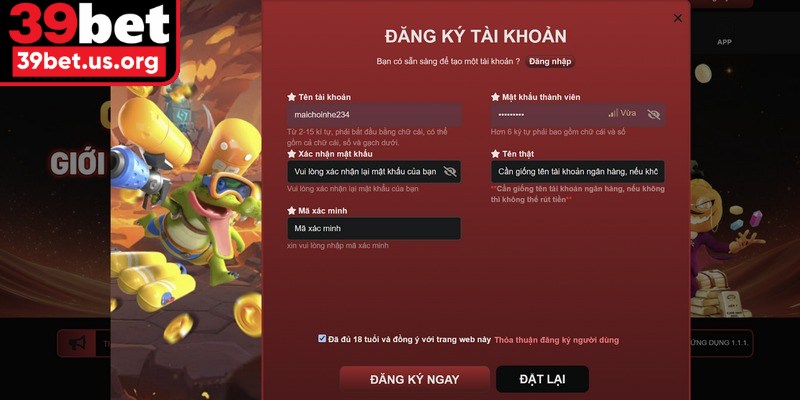This screenshot has height=400, width=800.
Task: Click the ĐẶT LẠI reset button
Action: click(x=542, y=379)
